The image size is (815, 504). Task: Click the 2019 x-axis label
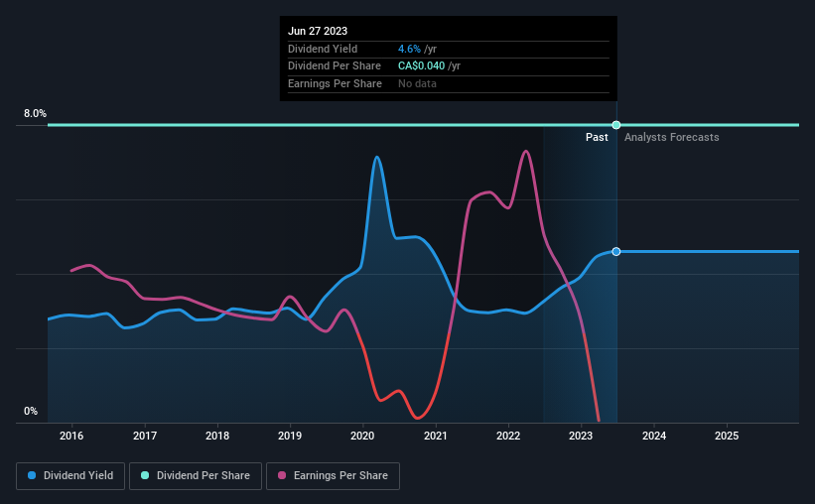coord(290,436)
